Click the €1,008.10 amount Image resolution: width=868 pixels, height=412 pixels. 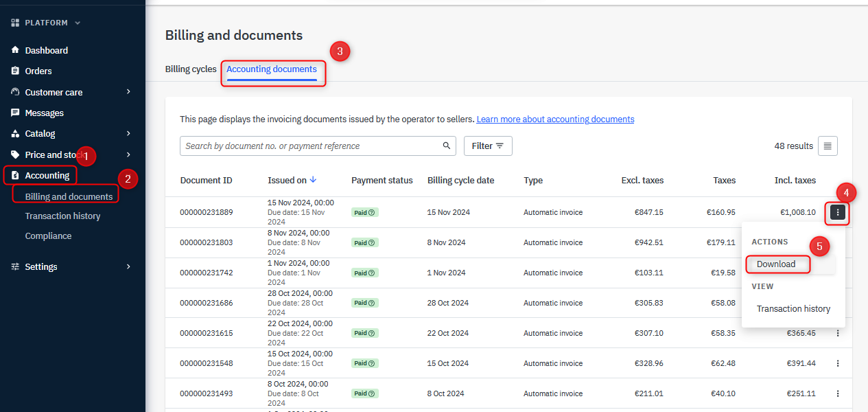(798, 213)
